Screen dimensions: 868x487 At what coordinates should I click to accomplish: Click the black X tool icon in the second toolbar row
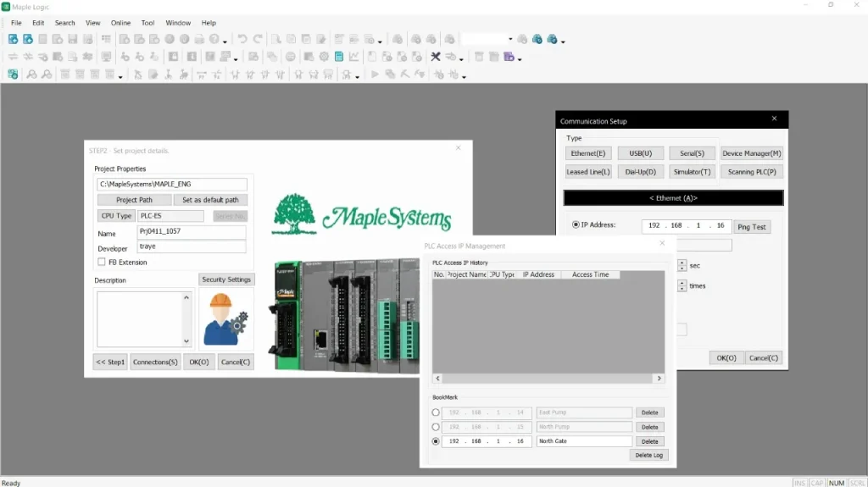tap(436, 57)
